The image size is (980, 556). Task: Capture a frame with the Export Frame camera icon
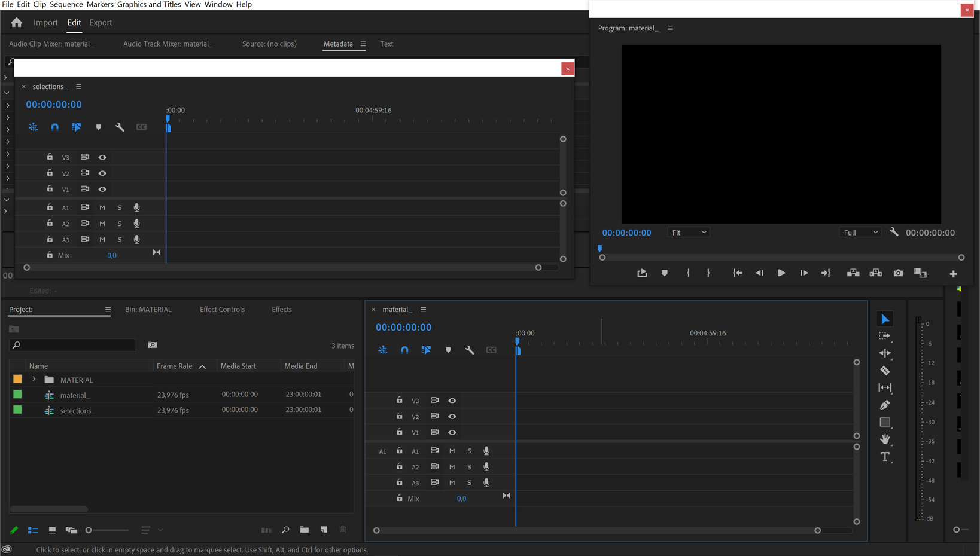pyautogui.click(x=898, y=273)
